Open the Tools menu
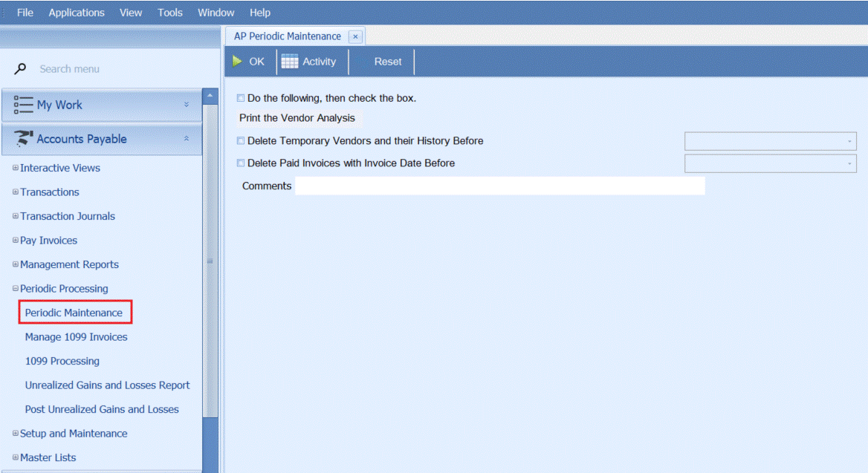The height and width of the screenshot is (473, 868). click(169, 13)
